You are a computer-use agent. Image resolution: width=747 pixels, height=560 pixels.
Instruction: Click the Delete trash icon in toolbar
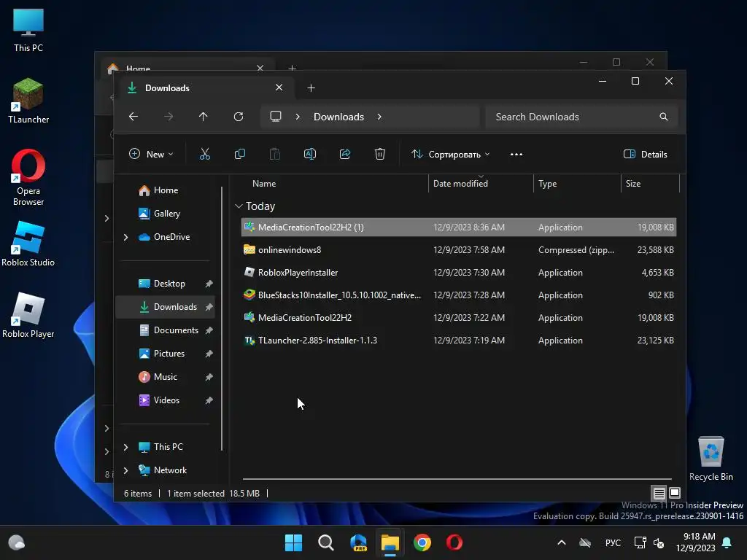tap(379, 154)
